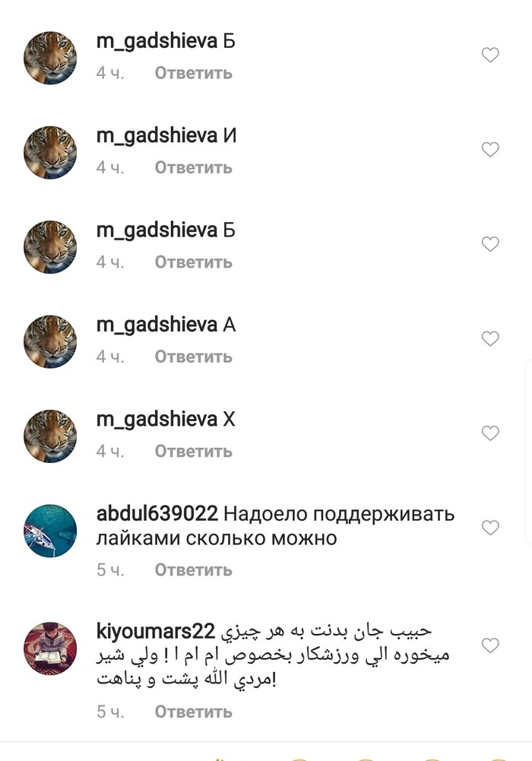This screenshot has height=761, width=532.
Task: Open kiyoumars22's avatar picture
Action: coord(50,648)
